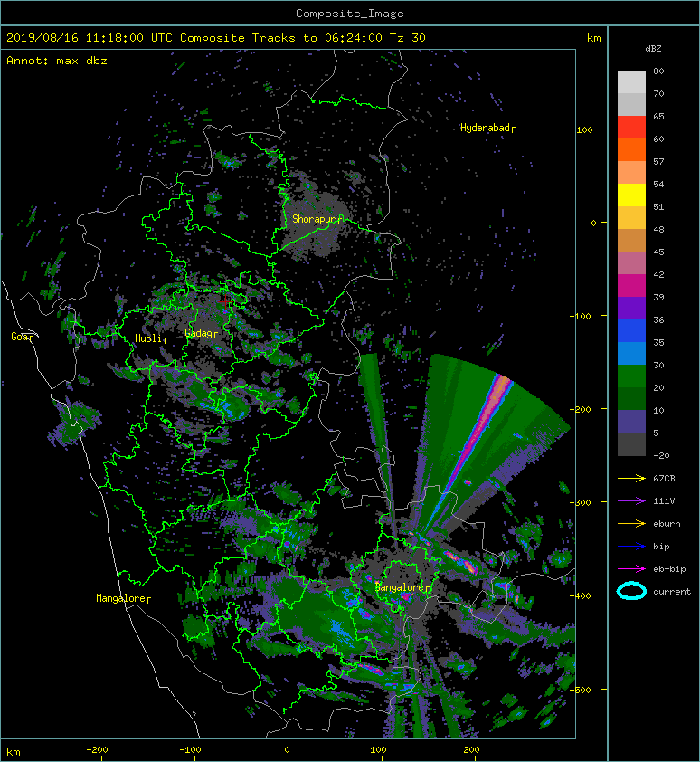Viewport: 700px width, 762px height.
Task: Click the red 65 dBZ color swatch
Action: [631, 127]
